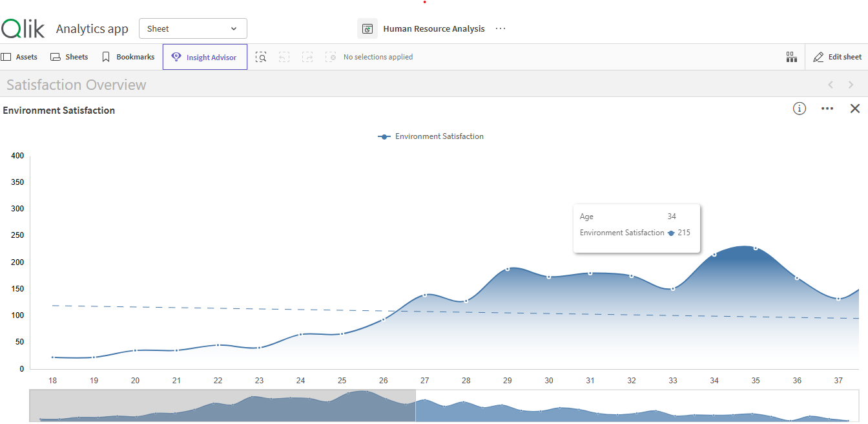Open app options next to Human Resource Analysis

tap(501, 28)
